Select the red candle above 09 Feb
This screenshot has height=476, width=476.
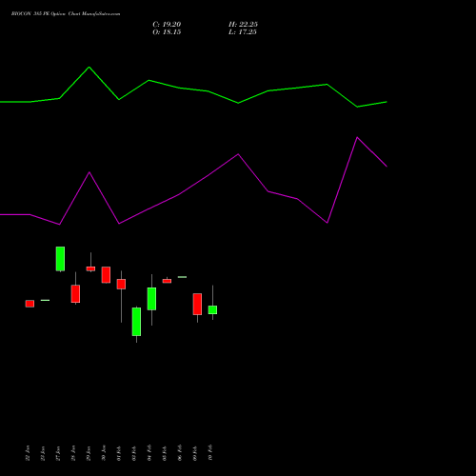pos(197,304)
